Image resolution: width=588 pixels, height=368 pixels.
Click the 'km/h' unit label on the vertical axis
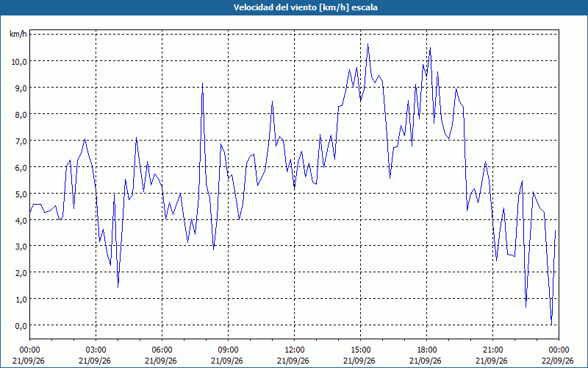(18, 34)
